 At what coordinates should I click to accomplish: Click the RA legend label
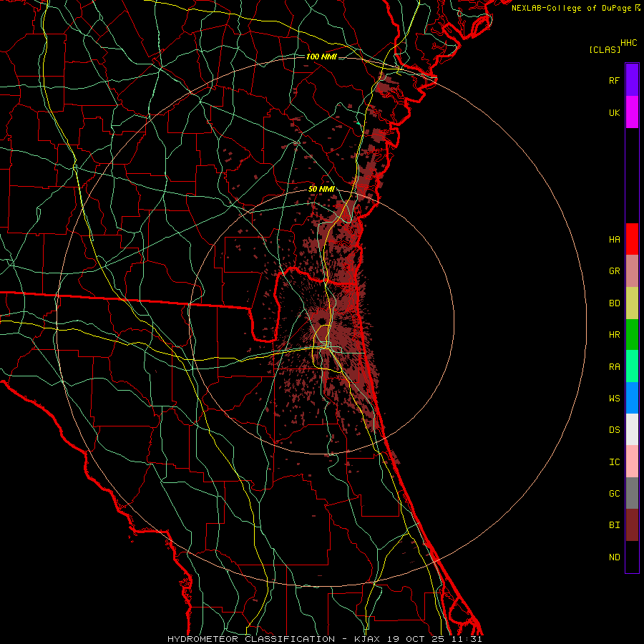pos(615,367)
